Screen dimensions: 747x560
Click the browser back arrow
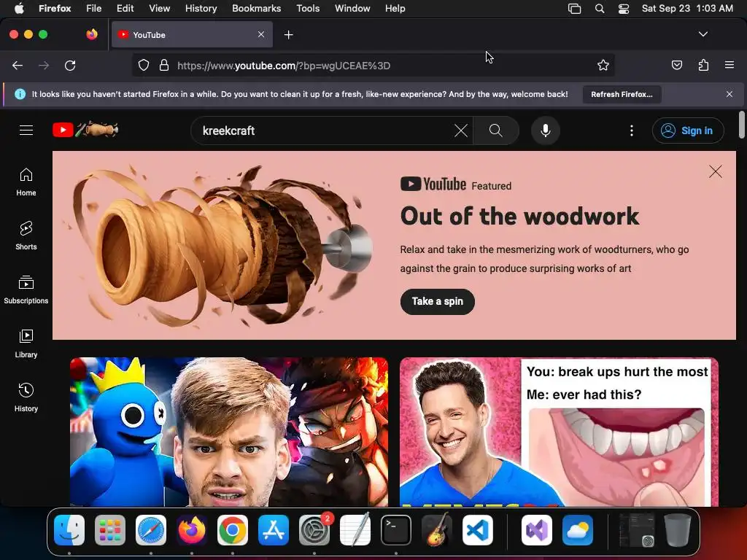18,65
